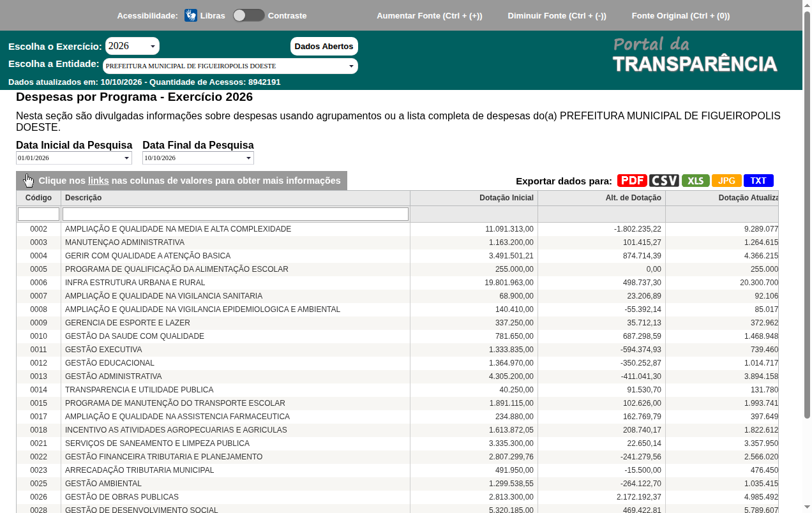Export data as JPG

click(726, 181)
